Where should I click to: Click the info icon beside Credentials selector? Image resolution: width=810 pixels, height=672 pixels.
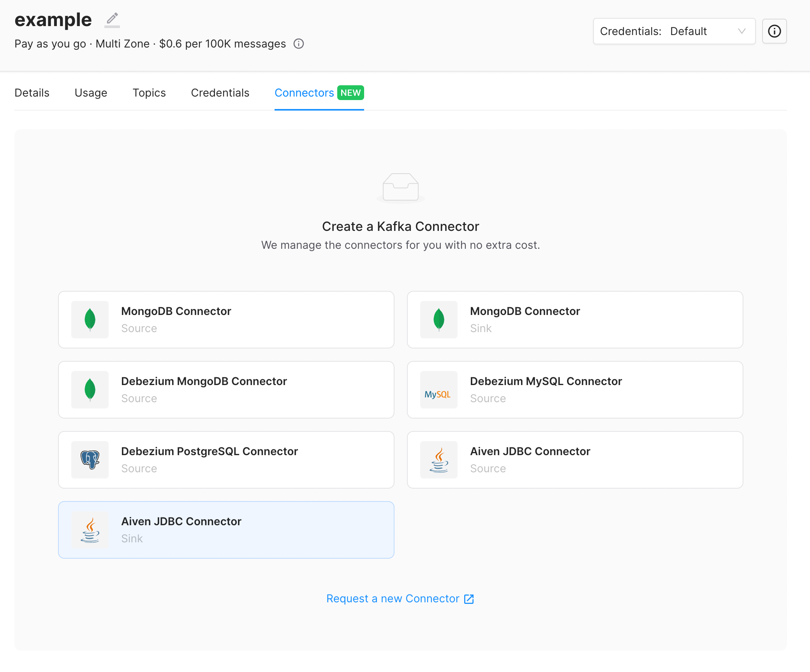point(774,31)
